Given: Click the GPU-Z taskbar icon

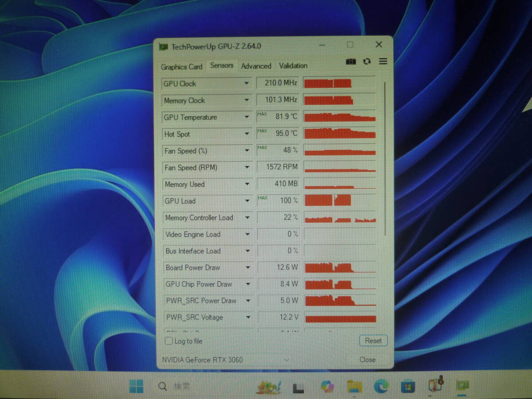Looking at the screenshot, I should point(462,386).
